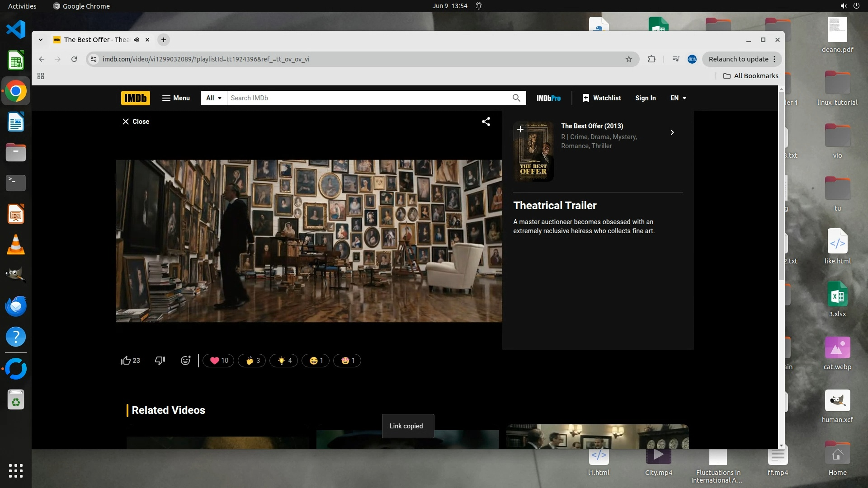Toggle the heart reaction with 10
The width and height of the screenshot is (868, 488).
coord(219,361)
